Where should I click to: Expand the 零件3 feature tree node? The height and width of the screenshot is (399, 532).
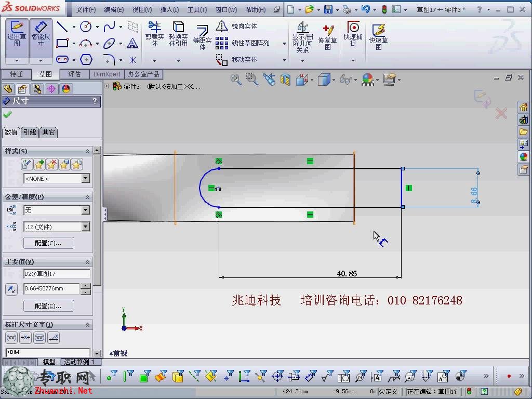tap(106, 86)
